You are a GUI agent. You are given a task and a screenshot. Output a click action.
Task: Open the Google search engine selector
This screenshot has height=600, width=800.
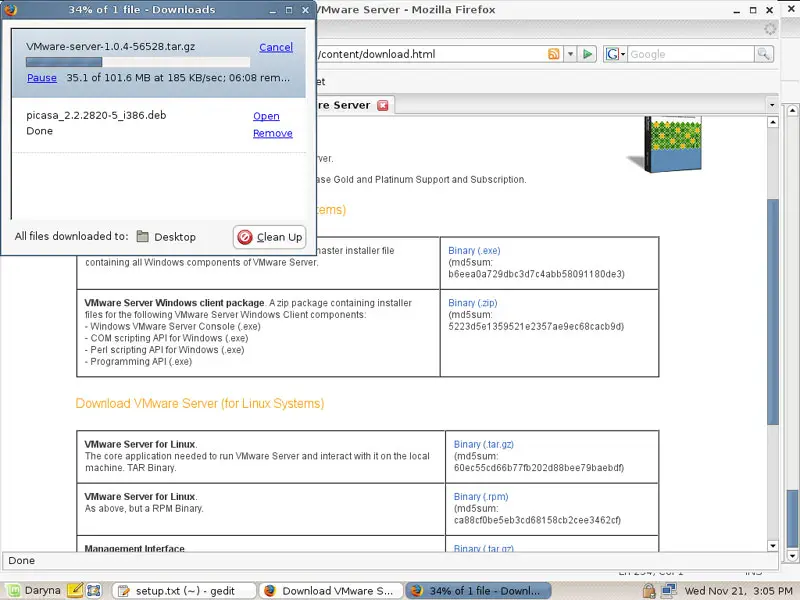coord(615,54)
